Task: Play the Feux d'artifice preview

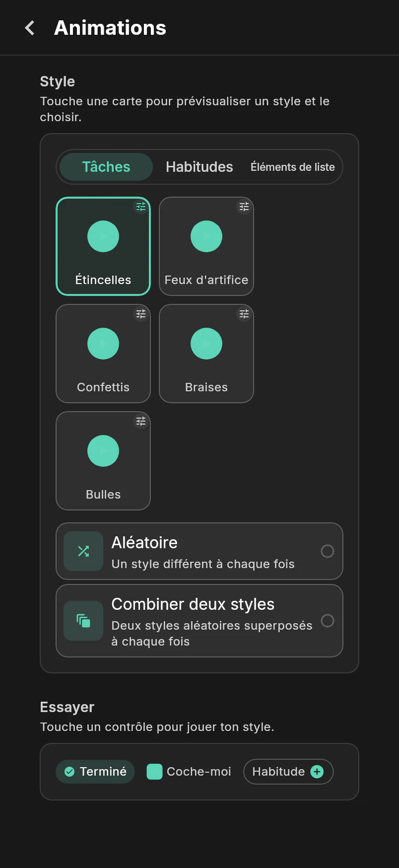Action: click(206, 236)
